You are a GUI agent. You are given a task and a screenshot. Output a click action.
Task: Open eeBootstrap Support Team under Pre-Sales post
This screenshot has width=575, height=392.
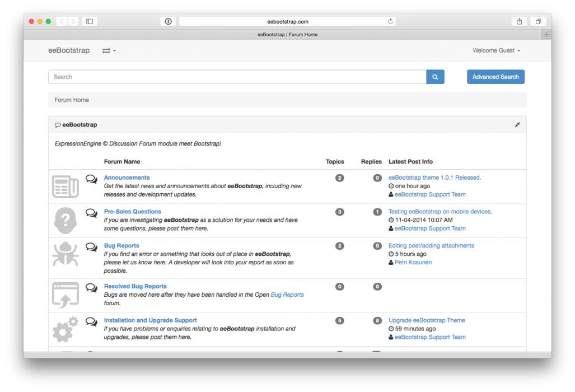(430, 228)
